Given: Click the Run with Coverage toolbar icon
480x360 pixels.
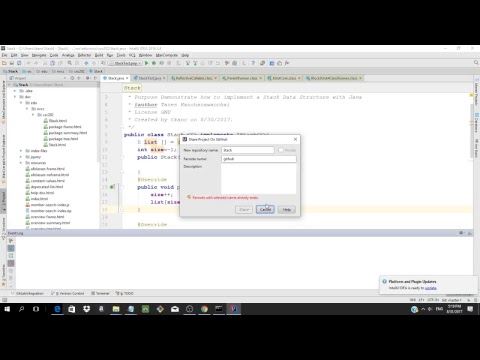Looking at the screenshot, I should point(162,63).
